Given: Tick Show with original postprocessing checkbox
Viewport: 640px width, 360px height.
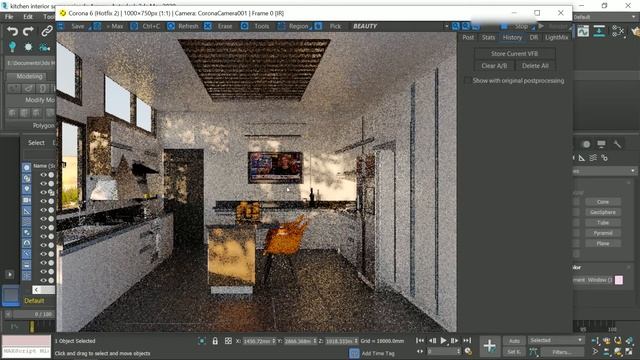Looking at the screenshot, I should tap(467, 81).
